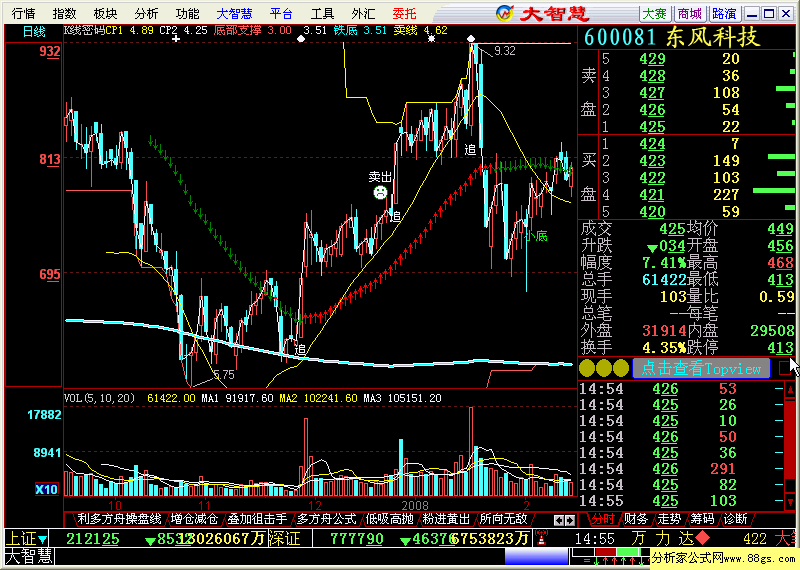Viewport: 800px width, 570px height.
Task: Open the 上证 index dropdown arrow
Action: [42, 539]
